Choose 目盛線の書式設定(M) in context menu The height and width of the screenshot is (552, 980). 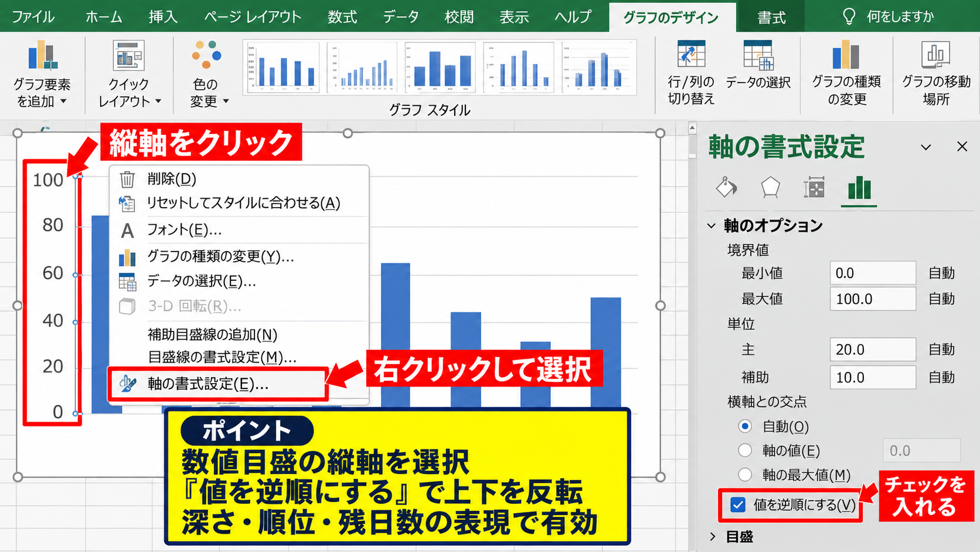click(222, 357)
